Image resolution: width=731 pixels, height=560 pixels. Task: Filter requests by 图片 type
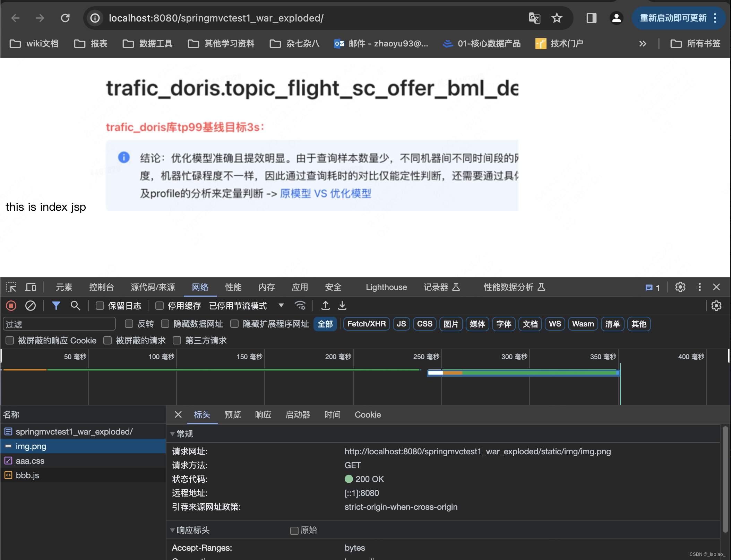(x=451, y=324)
